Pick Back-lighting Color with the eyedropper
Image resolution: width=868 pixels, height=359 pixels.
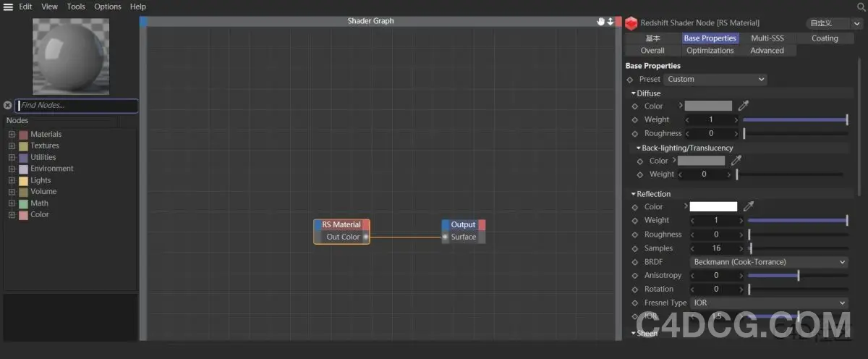[x=736, y=161]
